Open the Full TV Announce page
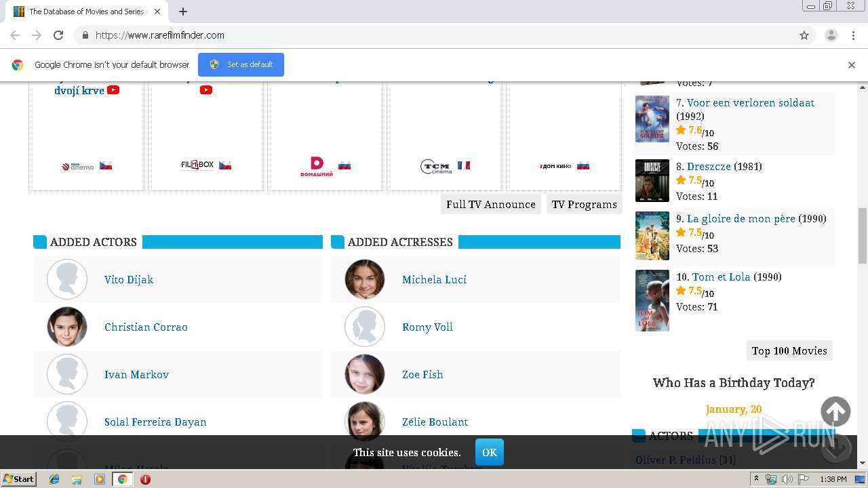868x488 pixels. tap(491, 204)
